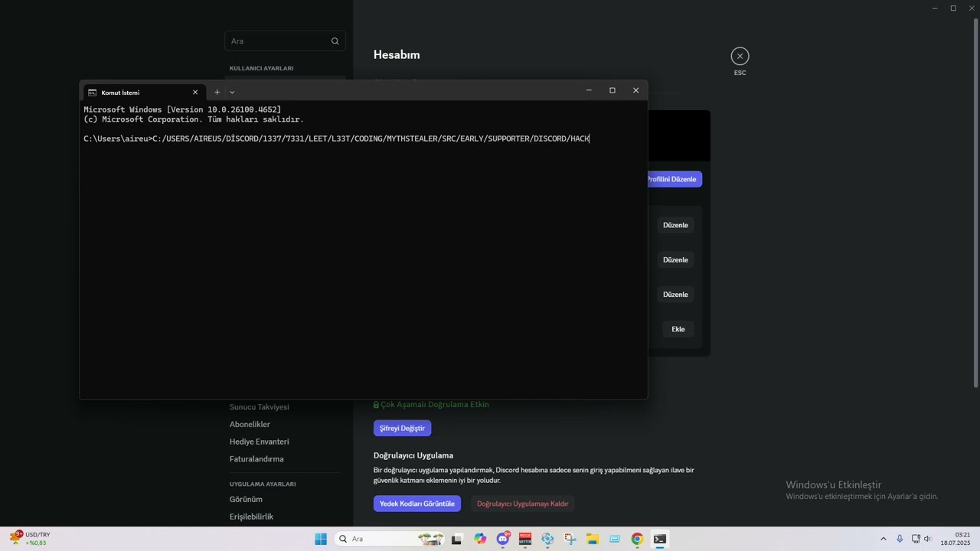Open Faturalandırma settings
980x551 pixels.
pyautogui.click(x=256, y=459)
